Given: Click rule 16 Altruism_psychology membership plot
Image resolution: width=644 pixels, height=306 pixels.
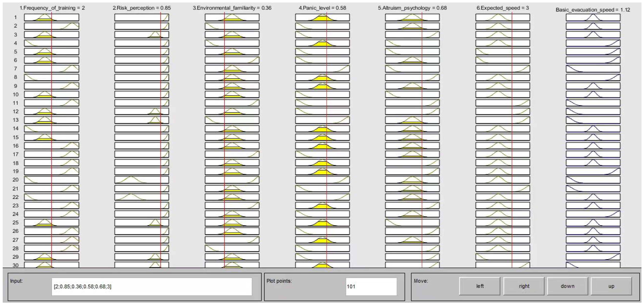Looking at the screenshot, I should click(x=412, y=146).
